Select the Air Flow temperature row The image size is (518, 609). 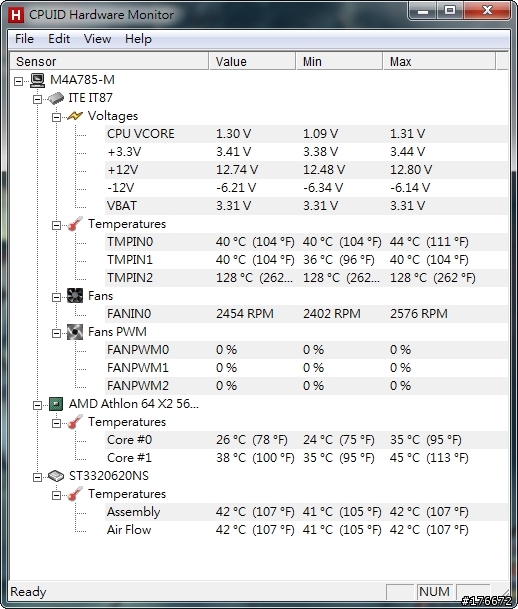pos(306,530)
